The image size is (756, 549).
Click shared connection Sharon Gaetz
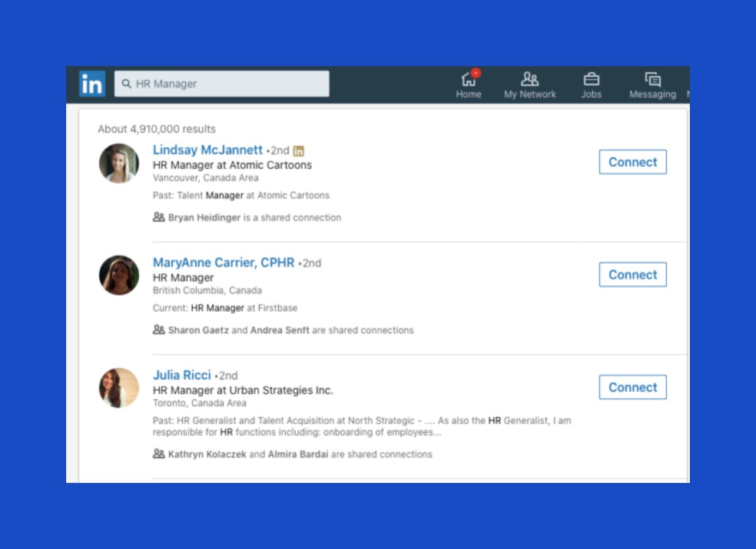[x=198, y=330]
